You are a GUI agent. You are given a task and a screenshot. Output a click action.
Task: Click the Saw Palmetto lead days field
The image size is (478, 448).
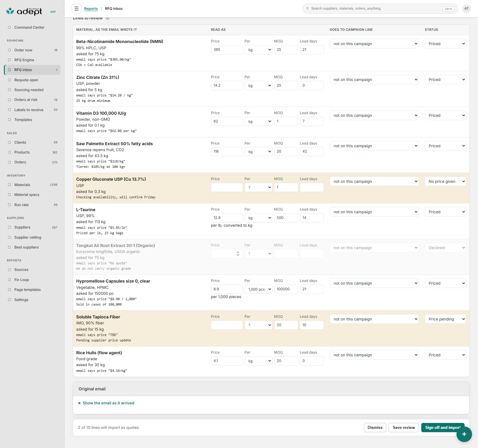tap(312, 152)
